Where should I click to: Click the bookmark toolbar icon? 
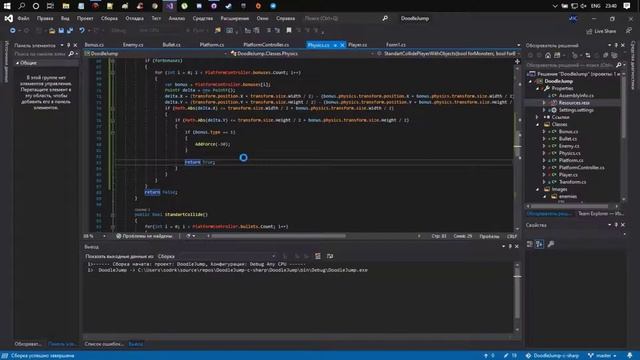[x=289, y=31]
